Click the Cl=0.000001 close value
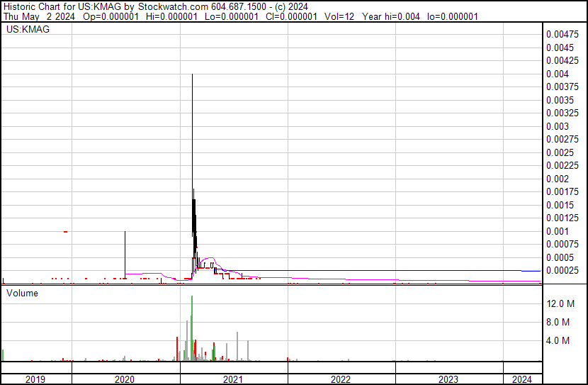Screen dimensions: 588x385 (291, 16)
